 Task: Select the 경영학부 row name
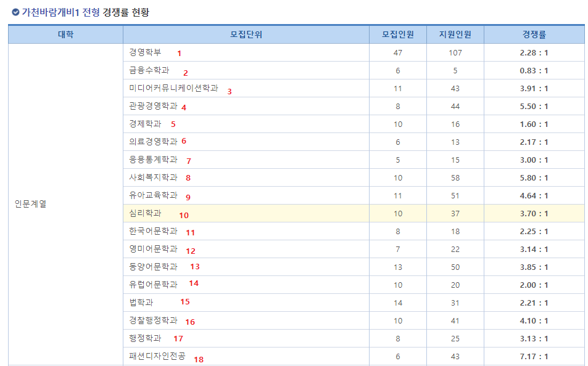(x=145, y=52)
